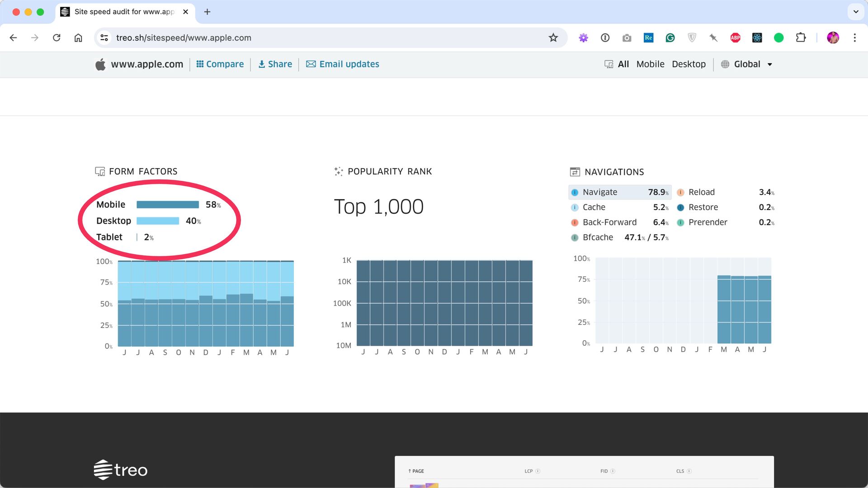Click the www.apple.com site title
Screen dimensions: 868x488
click(147, 64)
